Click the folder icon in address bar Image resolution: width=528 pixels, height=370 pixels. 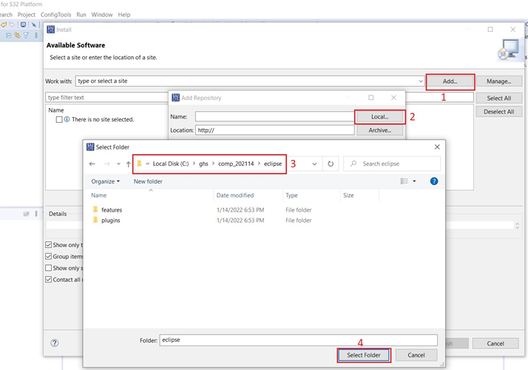click(139, 164)
